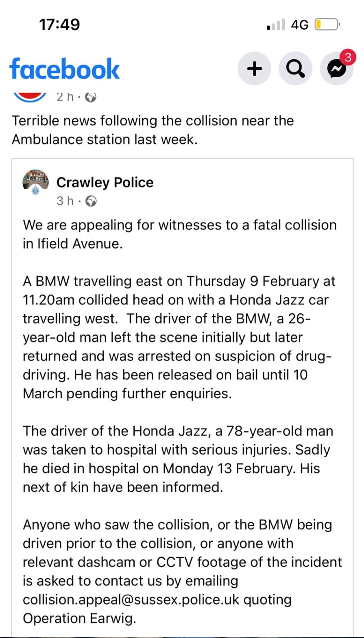Viewport: 364px width, 638px height.
Task: Tap globe privacy icon beside 3 h
Action: click(x=92, y=201)
